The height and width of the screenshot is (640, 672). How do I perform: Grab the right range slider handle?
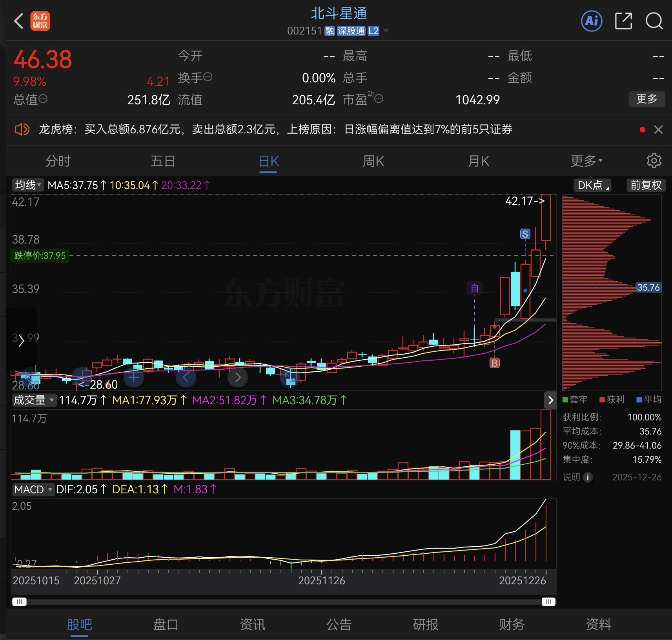pos(548,602)
